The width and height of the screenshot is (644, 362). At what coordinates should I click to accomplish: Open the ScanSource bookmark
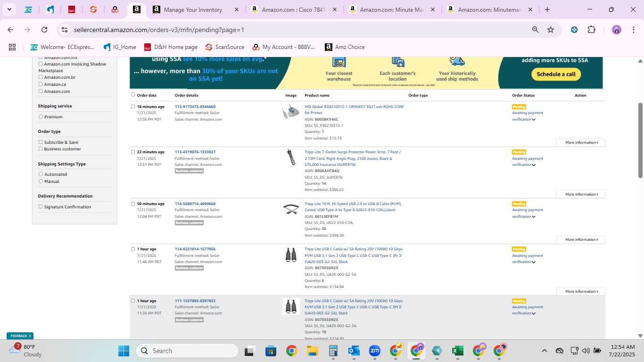tap(225, 47)
